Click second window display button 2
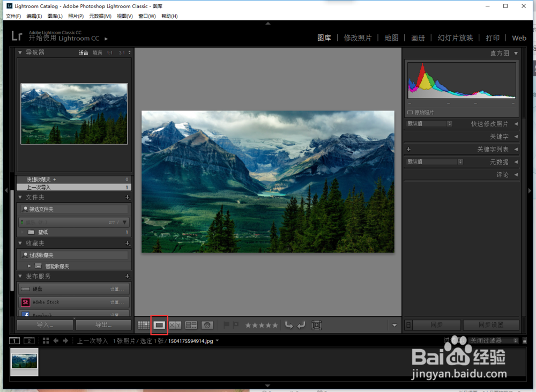This screenshot has width=536, height=392. (29, 341)
